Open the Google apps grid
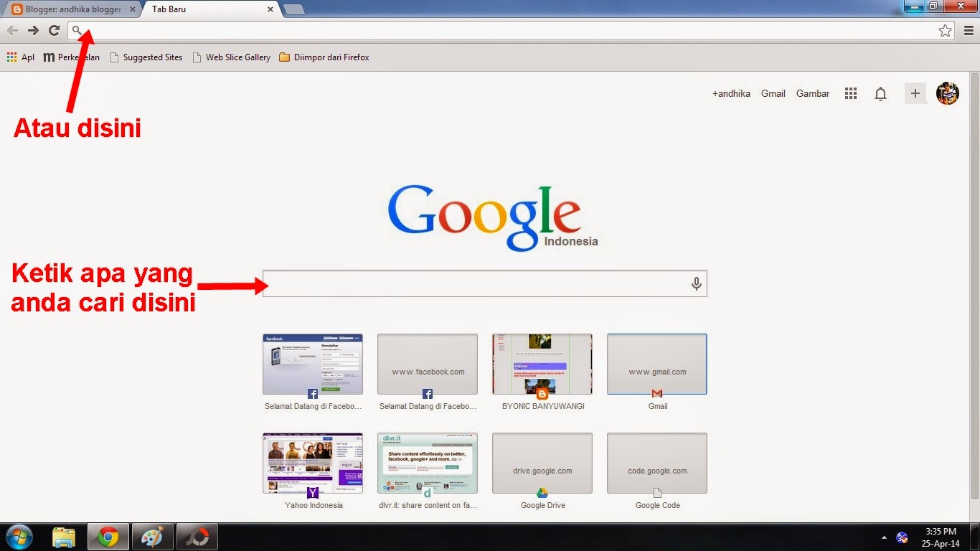 850,93
